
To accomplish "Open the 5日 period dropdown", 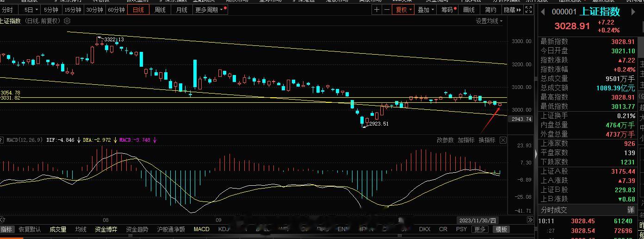I will 31,10.
